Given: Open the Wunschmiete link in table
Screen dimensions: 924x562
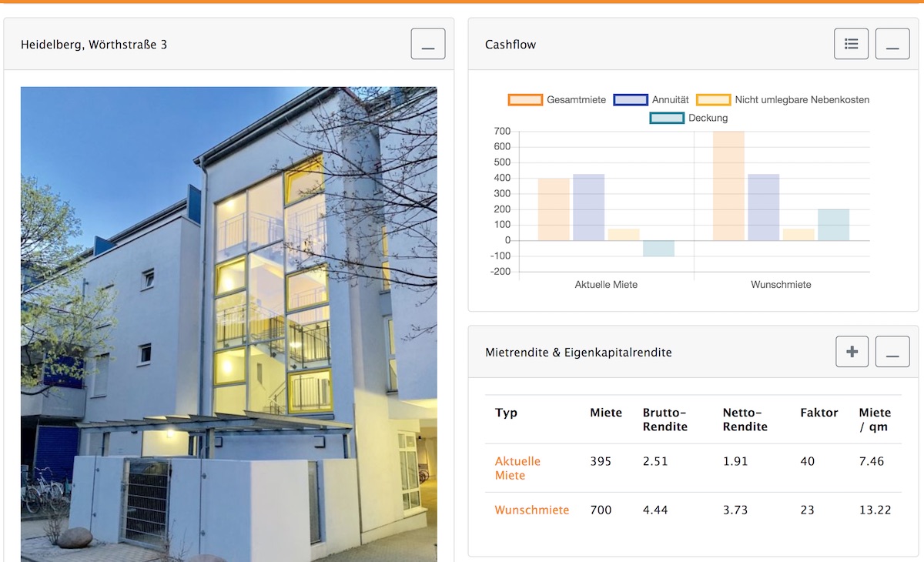Looking at the screenshot, I should click(x=532, y=510).
